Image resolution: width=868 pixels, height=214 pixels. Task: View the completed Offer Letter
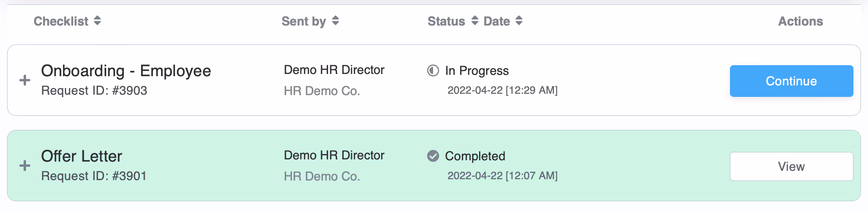(x=791, y=166)
